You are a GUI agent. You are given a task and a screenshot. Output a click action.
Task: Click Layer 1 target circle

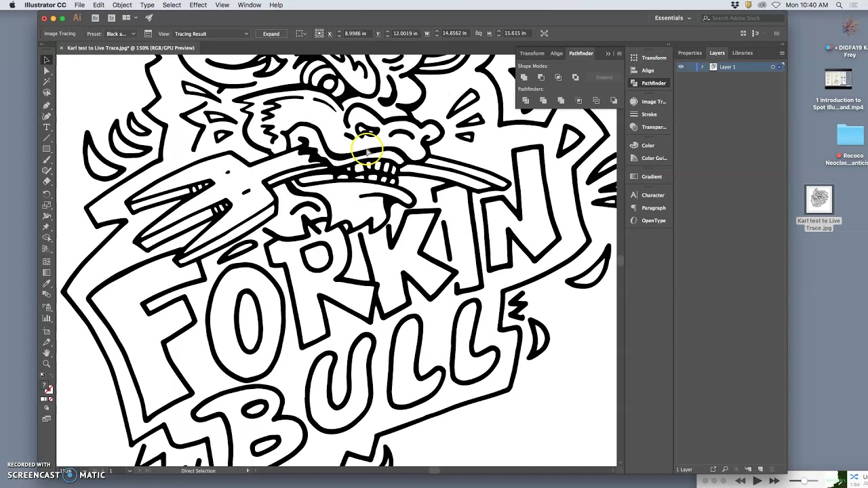(x=772, y=67)
